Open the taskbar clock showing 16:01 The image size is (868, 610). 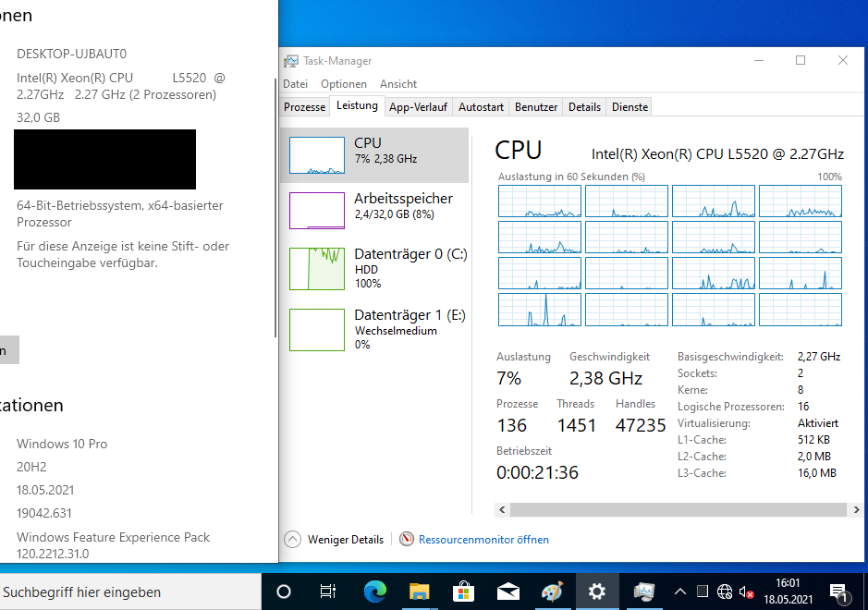788,592
